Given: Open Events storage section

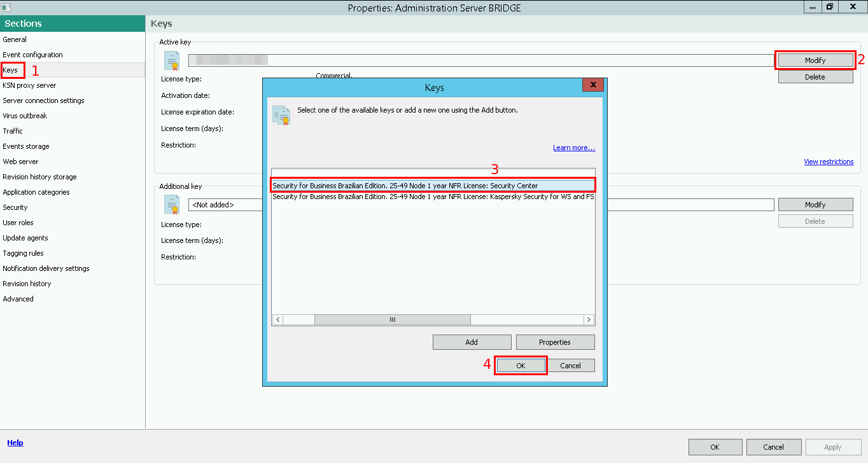Looking at the screenshot, I should click(x=26, y=146).
